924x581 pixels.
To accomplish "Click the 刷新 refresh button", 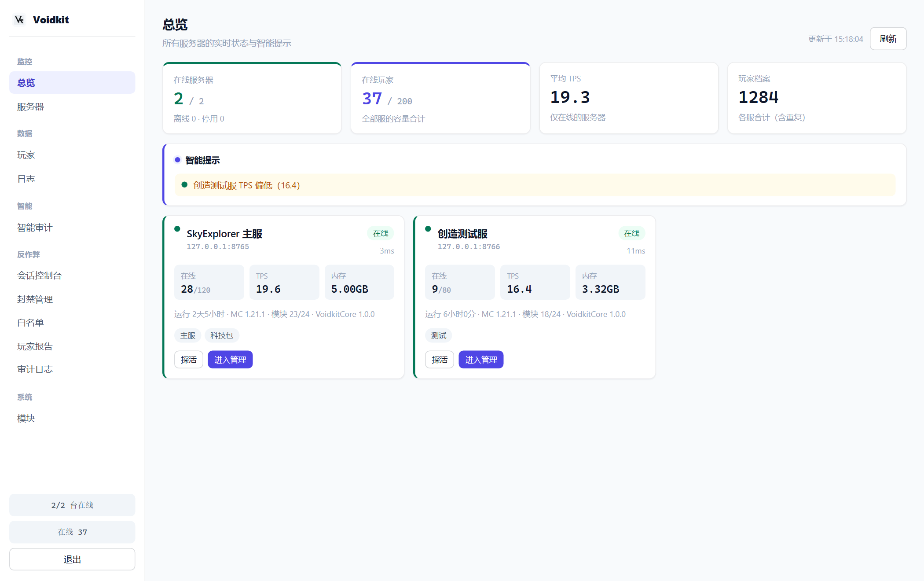I will (888, 39).
